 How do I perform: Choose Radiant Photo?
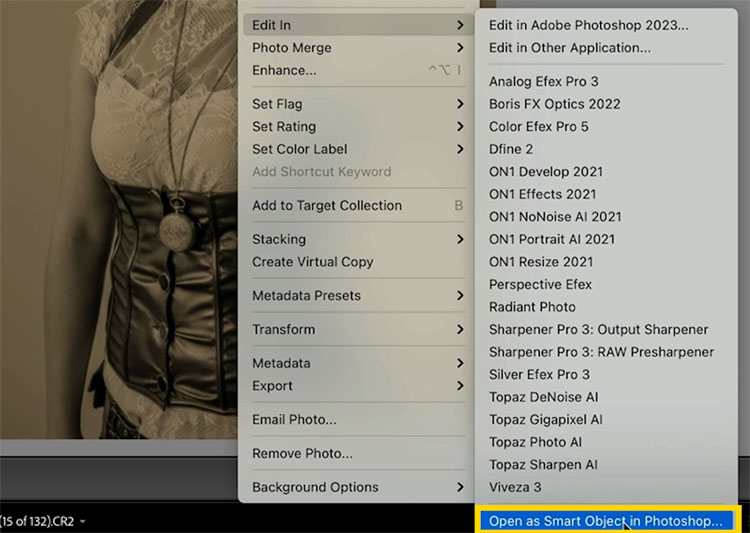[x=606, y=307]
